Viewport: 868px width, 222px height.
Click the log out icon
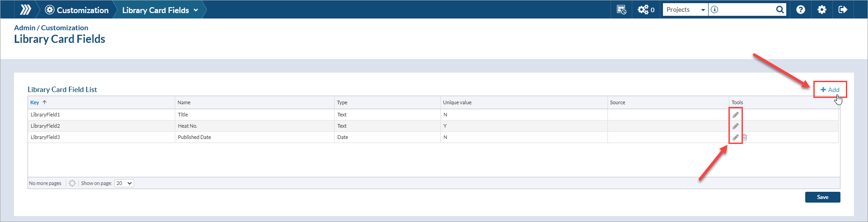point(843,9)
